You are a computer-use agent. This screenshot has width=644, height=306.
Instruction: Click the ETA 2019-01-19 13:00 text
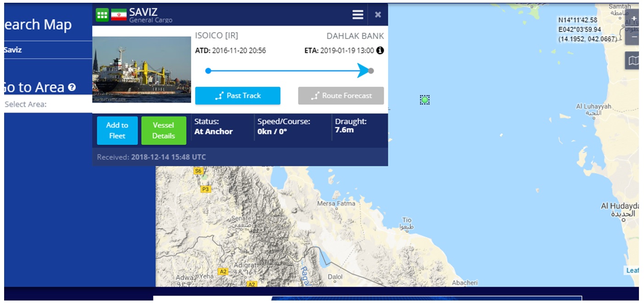click(339, 50)
